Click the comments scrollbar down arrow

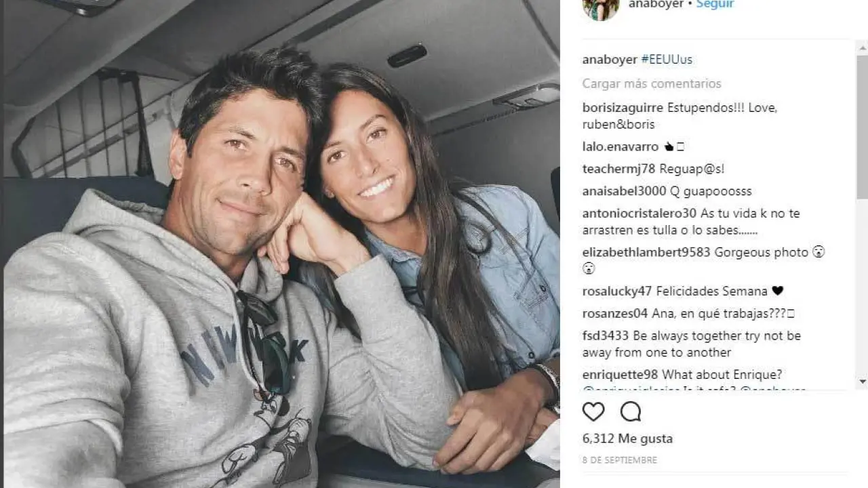[863, 382]
